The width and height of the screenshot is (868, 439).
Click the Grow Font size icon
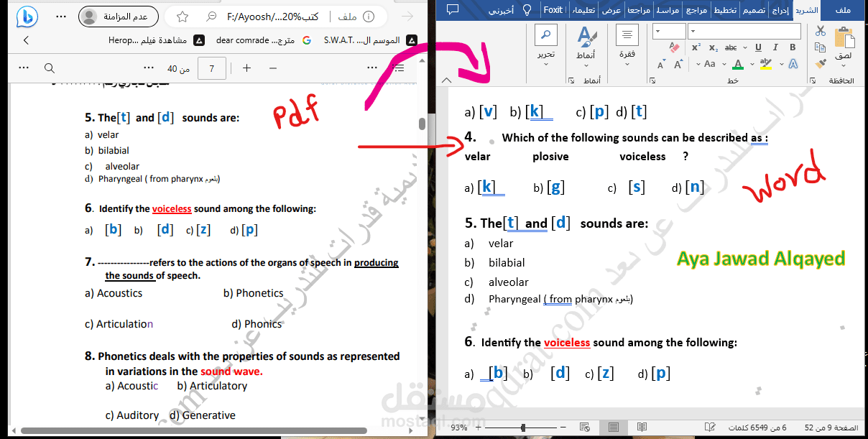[678, 64]
